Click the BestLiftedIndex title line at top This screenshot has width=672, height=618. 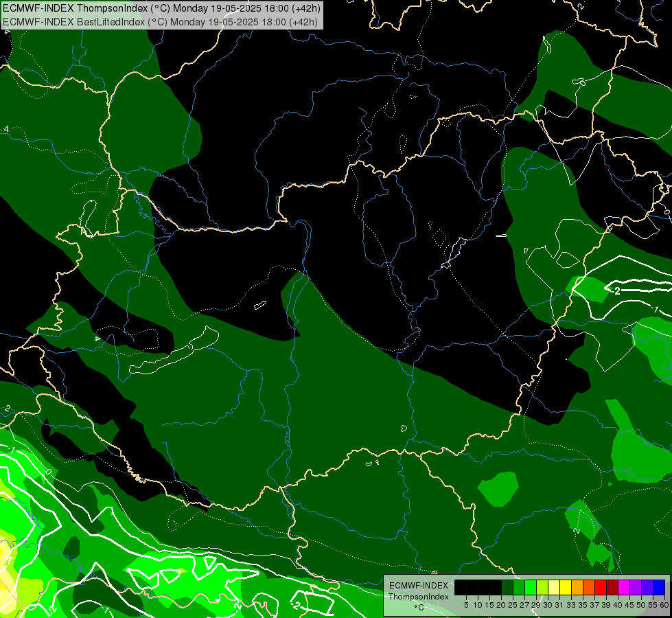coord(160,21)
